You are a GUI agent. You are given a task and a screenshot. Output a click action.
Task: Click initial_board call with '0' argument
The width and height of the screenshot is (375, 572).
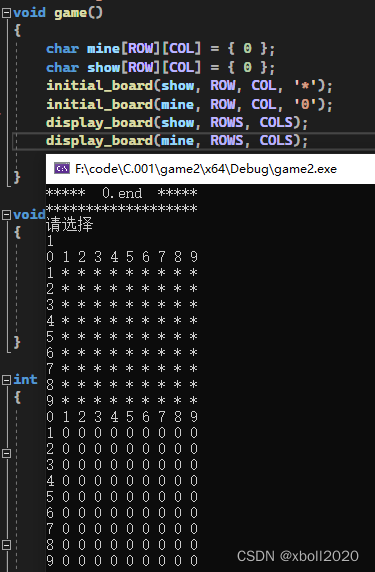coord(189,104)
